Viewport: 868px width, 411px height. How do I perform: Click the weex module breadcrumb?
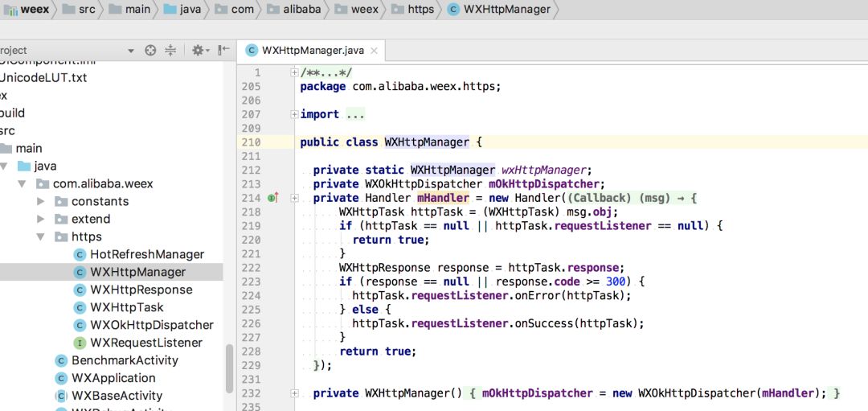click(x=26, y=10)
